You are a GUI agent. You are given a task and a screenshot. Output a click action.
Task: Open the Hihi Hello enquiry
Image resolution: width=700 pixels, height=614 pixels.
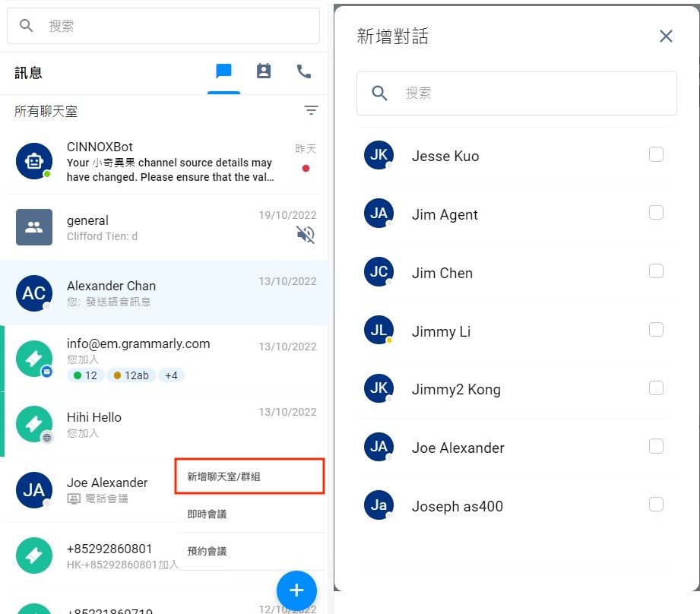pos(164,424)
